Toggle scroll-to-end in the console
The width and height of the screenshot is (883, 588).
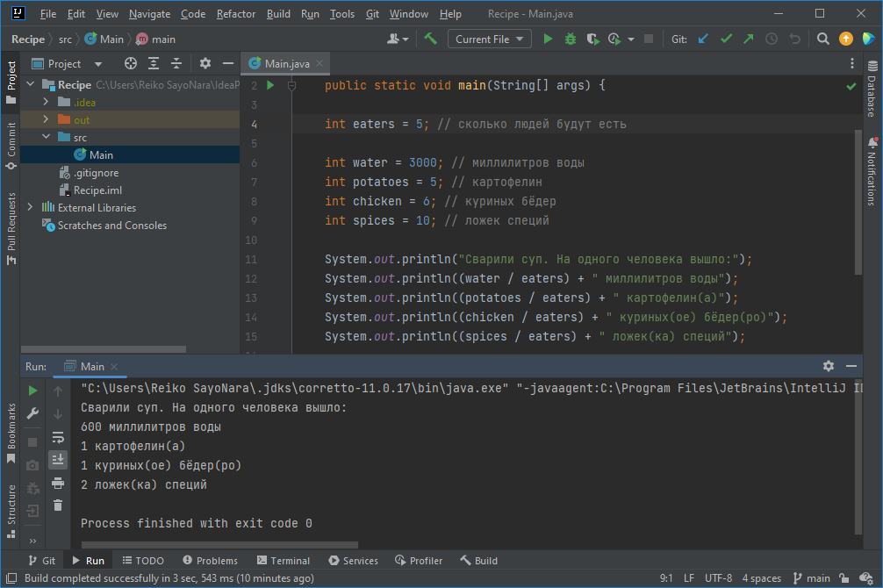(x=58, y=459)
